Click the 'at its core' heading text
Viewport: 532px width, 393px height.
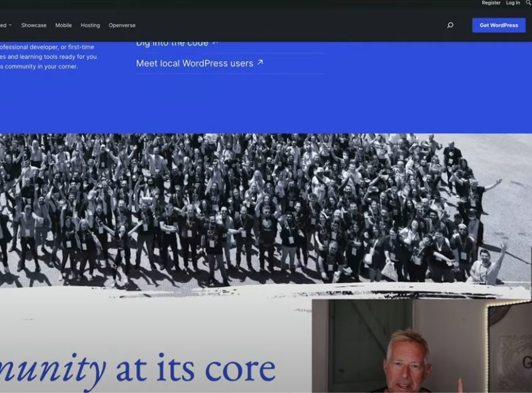point(195,368)
